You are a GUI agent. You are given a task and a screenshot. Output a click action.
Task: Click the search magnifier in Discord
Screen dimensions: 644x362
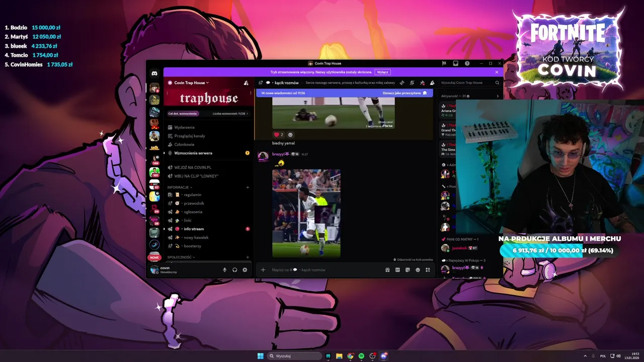point(497,83)
